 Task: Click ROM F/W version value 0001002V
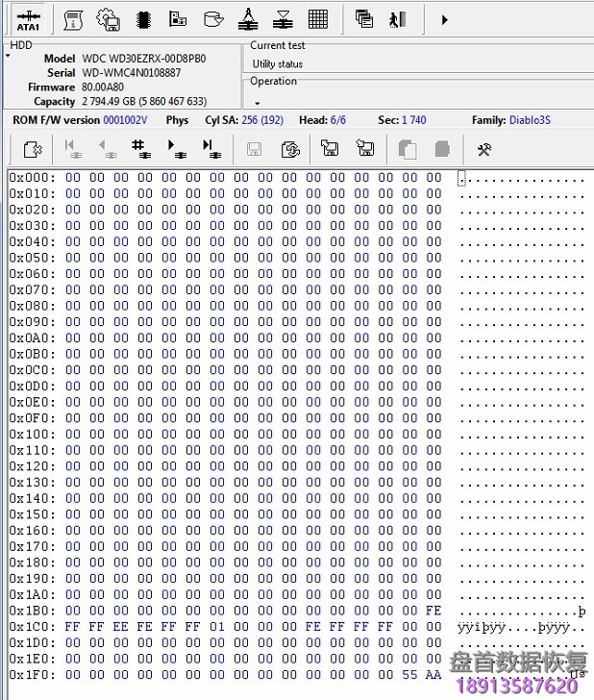pyautogui.click(x=125, y=120)
